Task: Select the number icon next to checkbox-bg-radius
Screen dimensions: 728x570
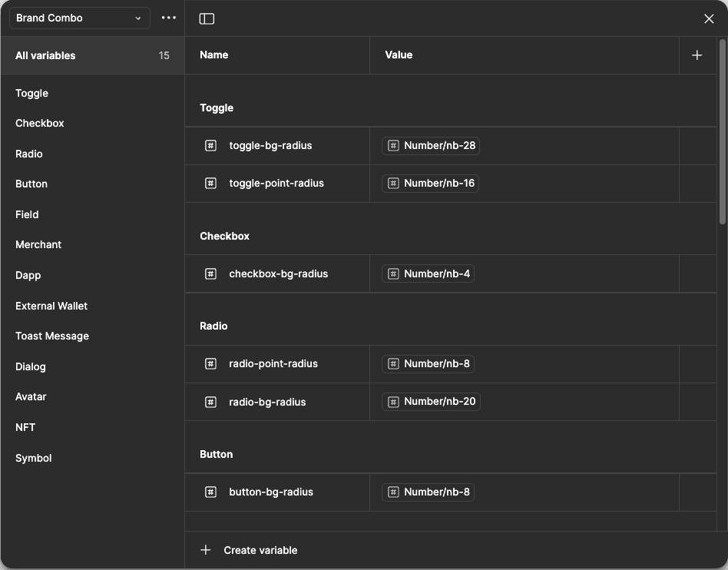Action: click(210, 273)
